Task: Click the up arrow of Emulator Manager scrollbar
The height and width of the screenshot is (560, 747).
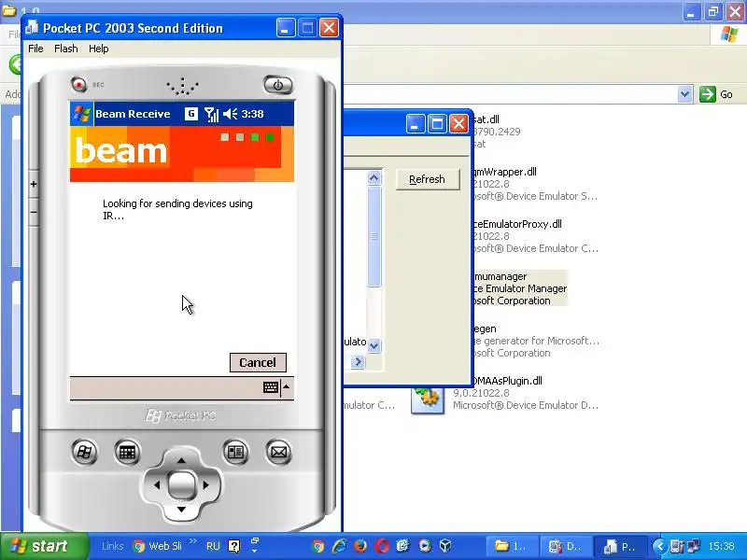Action: [374, 177]
